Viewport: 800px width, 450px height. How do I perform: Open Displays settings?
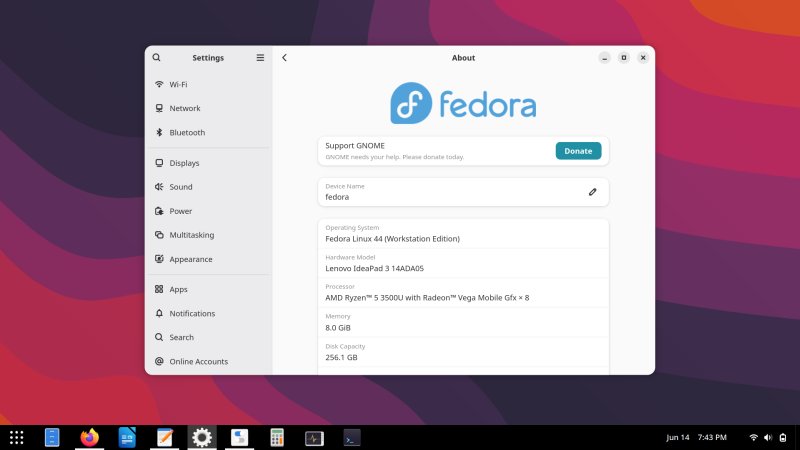pos(208,163)
